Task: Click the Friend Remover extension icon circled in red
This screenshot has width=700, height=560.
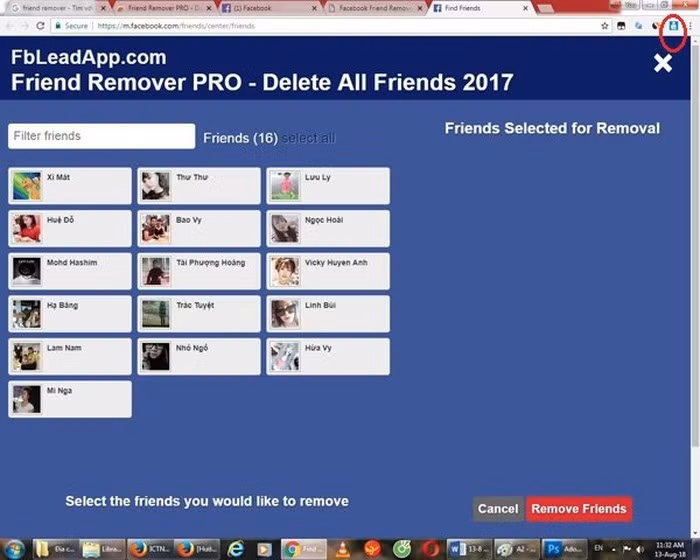Action: pos(672,27)
